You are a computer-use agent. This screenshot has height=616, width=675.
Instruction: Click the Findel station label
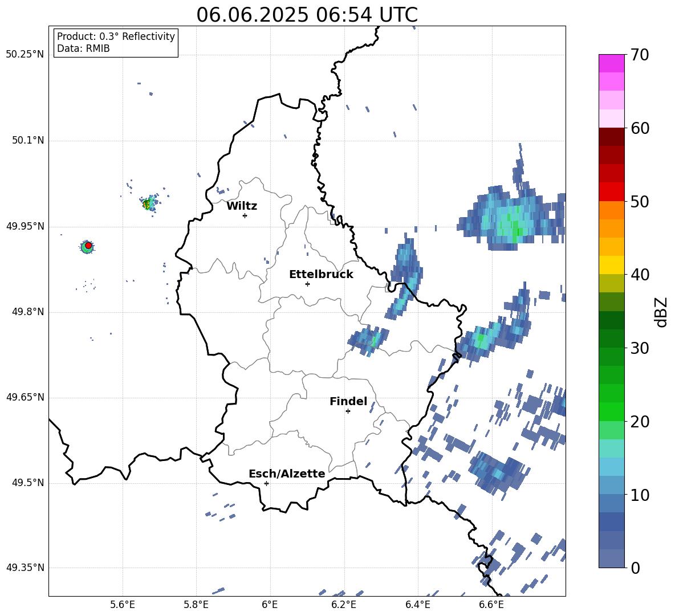tap(348, 401)
